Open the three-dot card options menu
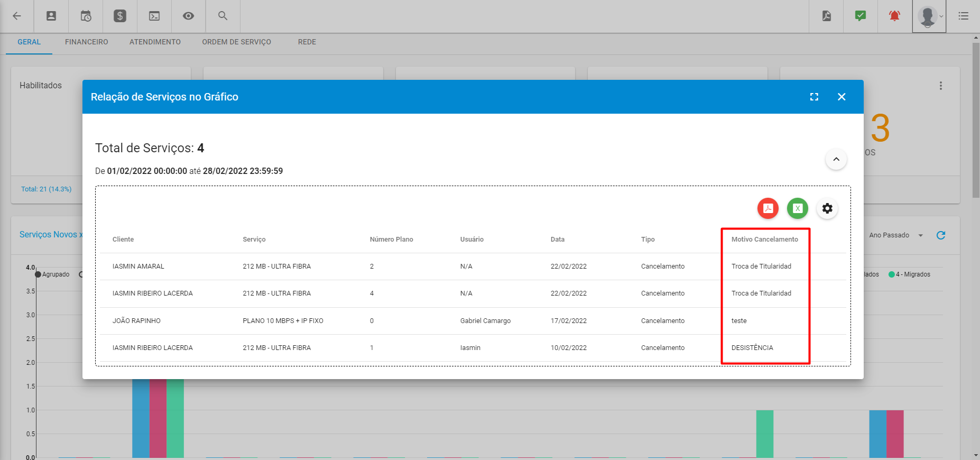The width and height of the screenshot is (980, 460). [941, 86]
